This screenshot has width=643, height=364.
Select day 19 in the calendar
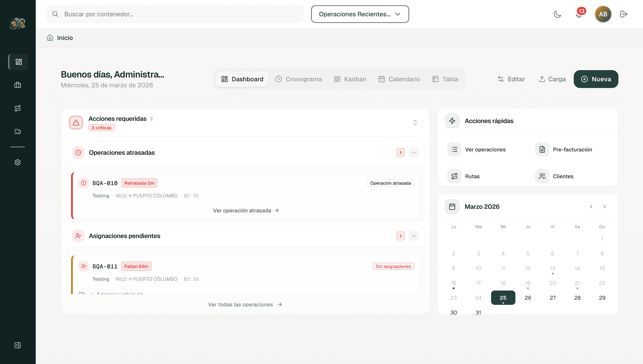(528, 283)
